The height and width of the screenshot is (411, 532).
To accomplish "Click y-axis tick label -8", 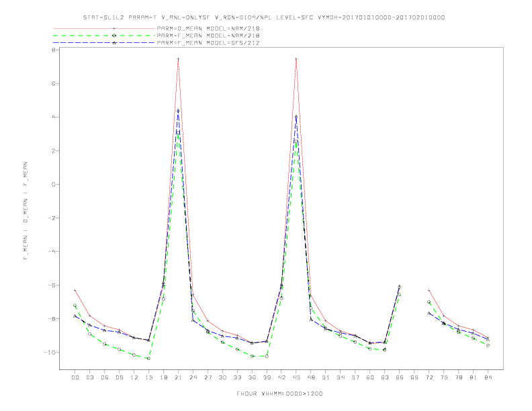I will point(51,318).
